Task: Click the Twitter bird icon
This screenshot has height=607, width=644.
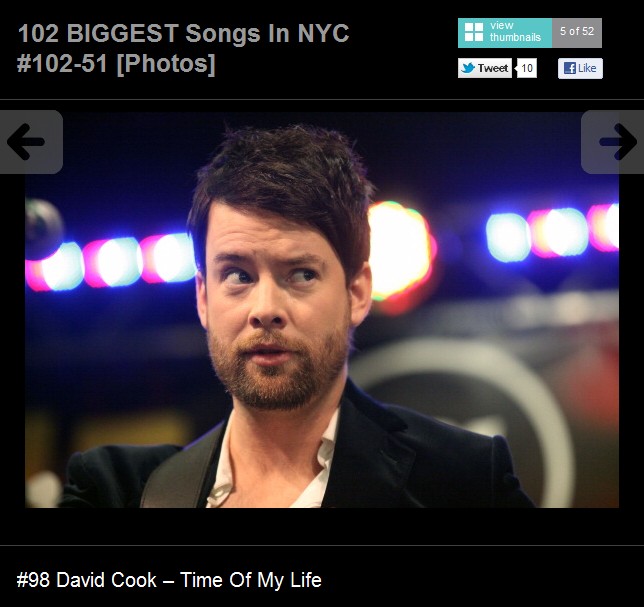Action: 468,68
